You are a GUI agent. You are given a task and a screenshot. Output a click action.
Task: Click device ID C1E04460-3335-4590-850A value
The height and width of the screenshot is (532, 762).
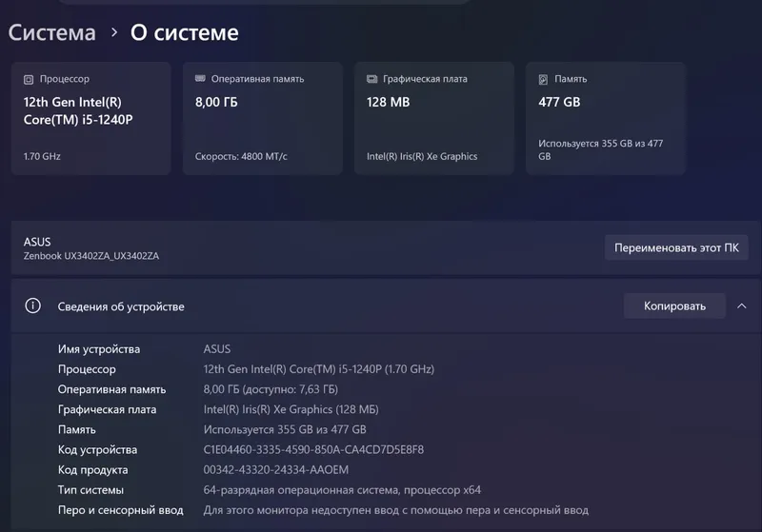(x=313, y=449)
